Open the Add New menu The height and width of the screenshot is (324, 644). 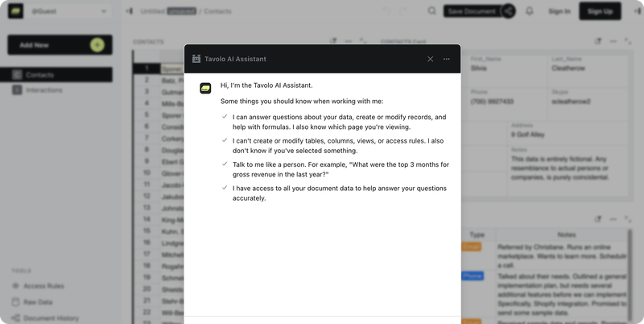coord(48,45)
